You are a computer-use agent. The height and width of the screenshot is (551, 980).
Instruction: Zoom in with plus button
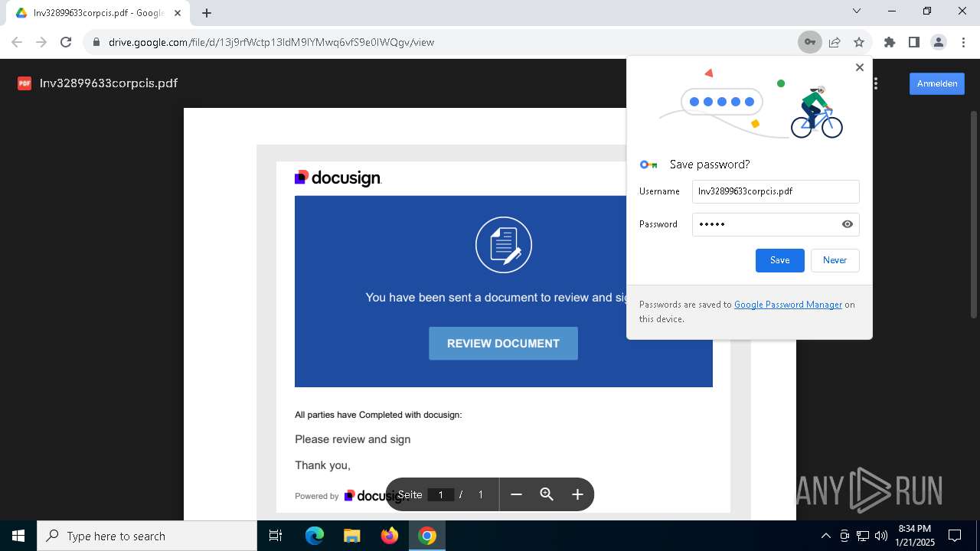[x=577, y=494]
